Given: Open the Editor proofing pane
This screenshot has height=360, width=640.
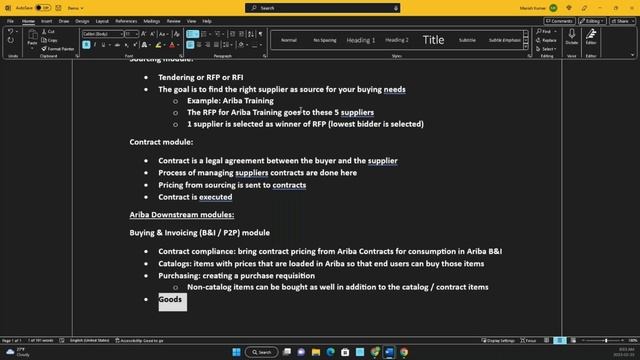Looking at the screenshot, I should (591, 37).
